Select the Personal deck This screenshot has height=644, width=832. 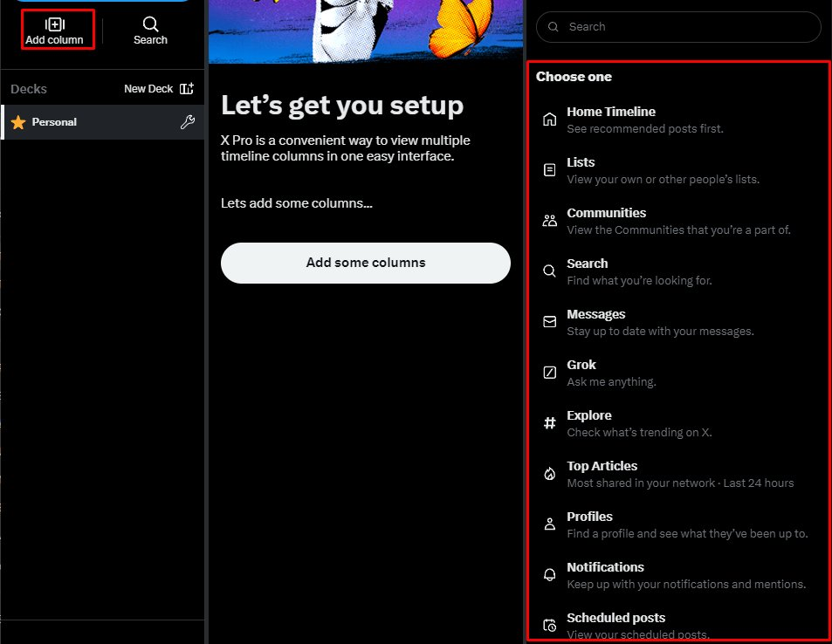(x=103, y=122)
